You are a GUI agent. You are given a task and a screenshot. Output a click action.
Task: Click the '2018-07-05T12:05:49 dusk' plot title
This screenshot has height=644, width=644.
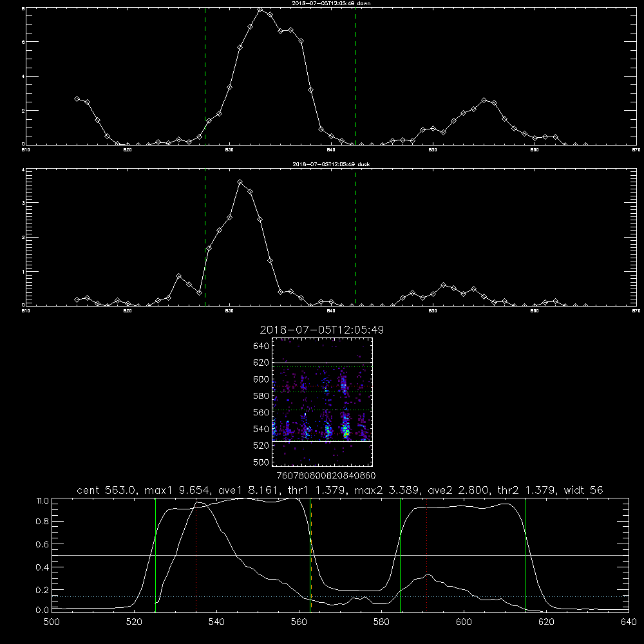(x=331, y=164)
